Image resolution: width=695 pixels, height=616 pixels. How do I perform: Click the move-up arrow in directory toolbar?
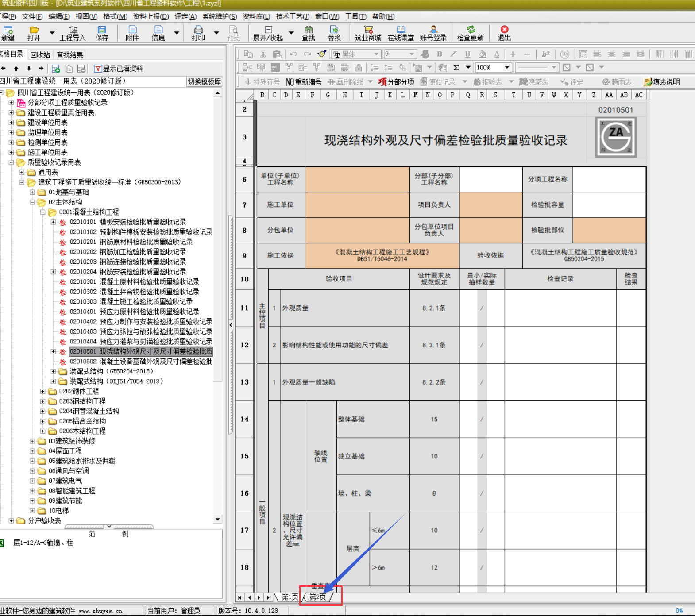pyautogui.click(x=16, y=69)
